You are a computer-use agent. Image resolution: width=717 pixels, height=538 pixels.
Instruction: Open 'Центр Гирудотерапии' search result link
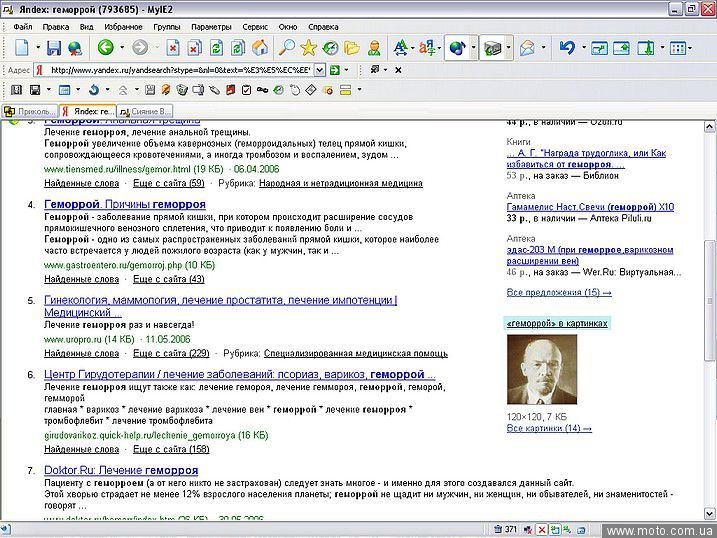240,375
